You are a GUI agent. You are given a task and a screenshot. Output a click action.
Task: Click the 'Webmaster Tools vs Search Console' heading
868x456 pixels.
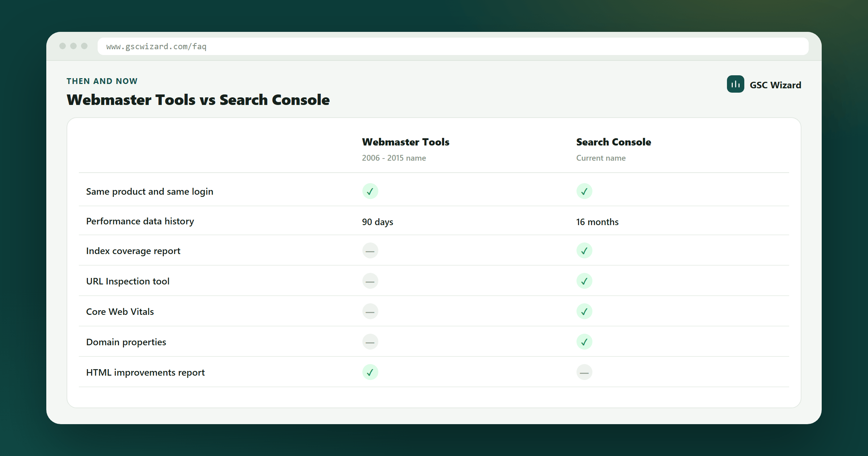198,100
